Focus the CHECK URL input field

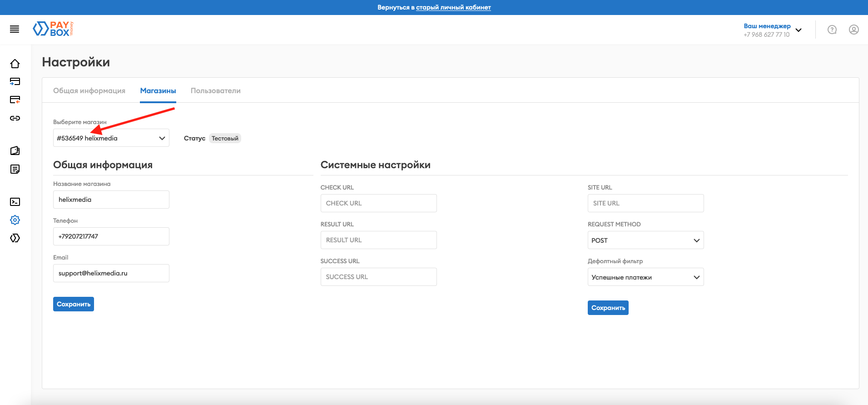tap(379, 203)
